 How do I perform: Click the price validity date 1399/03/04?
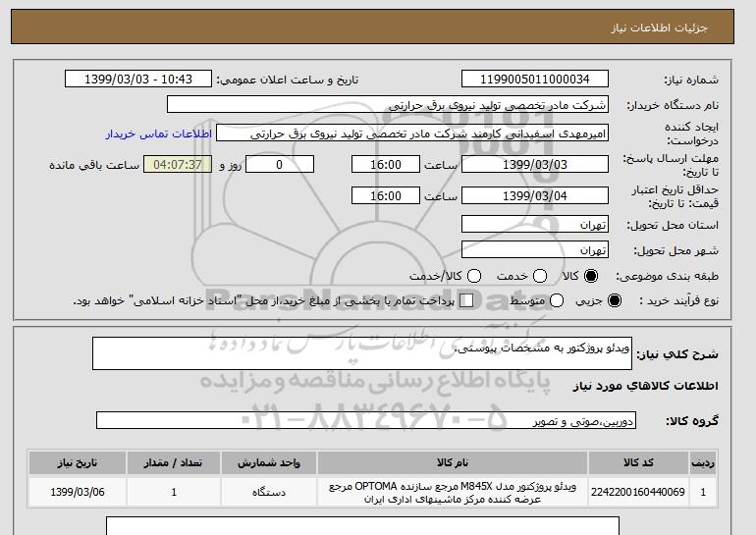[x=535, y=195]
